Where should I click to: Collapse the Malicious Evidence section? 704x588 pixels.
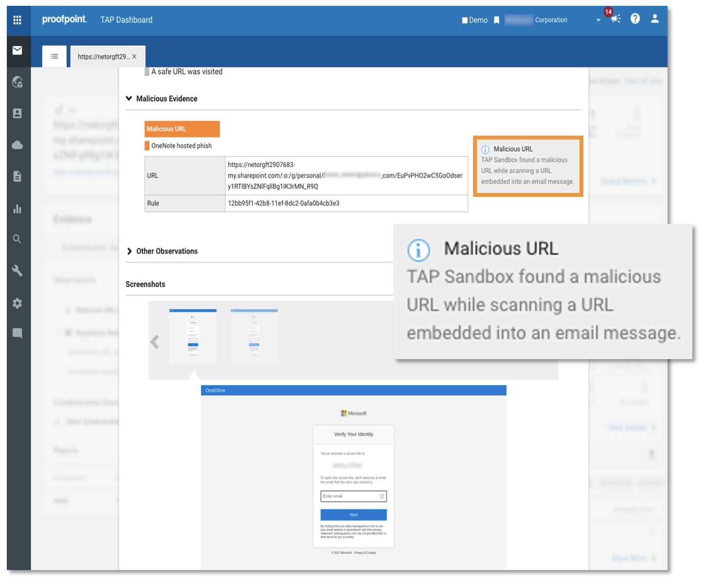coord(129,98)
